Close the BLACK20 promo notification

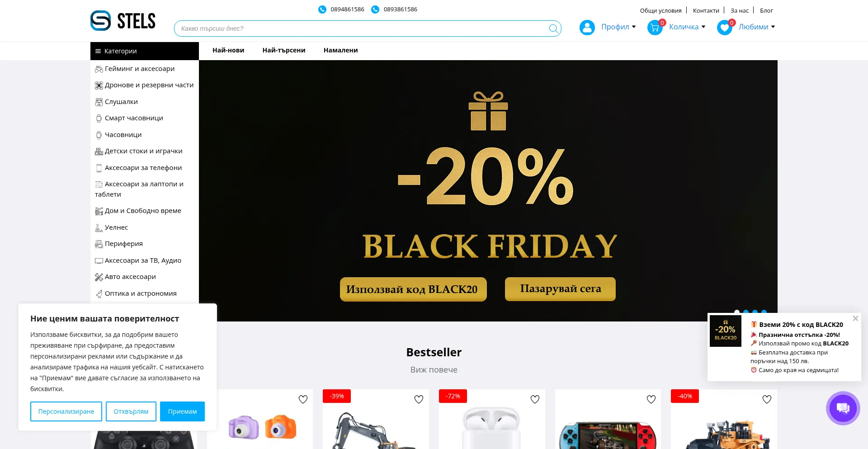coord(855,318)
